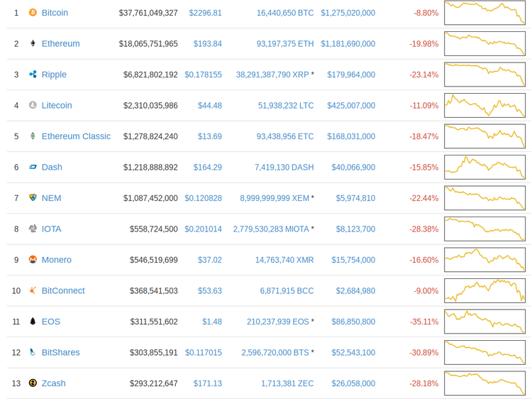The image size is (532, 399).
Task: Open the Zcash name link
Action: point(54,383)
